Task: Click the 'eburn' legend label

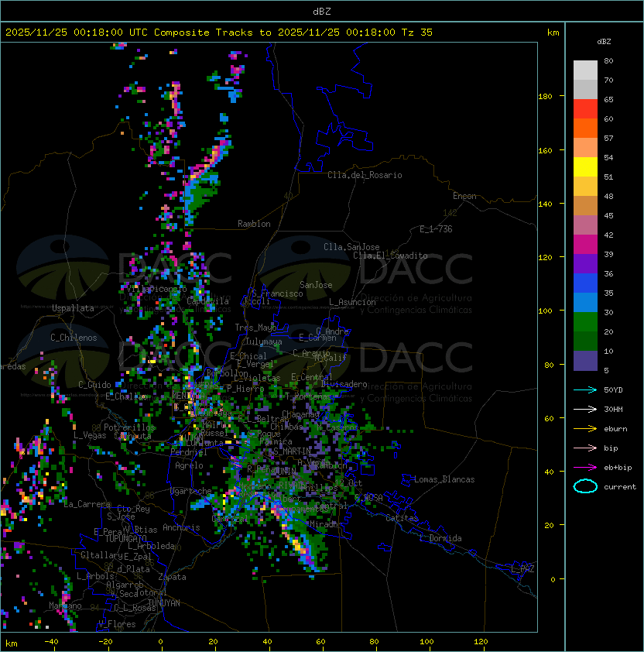Action: point(615,429)
